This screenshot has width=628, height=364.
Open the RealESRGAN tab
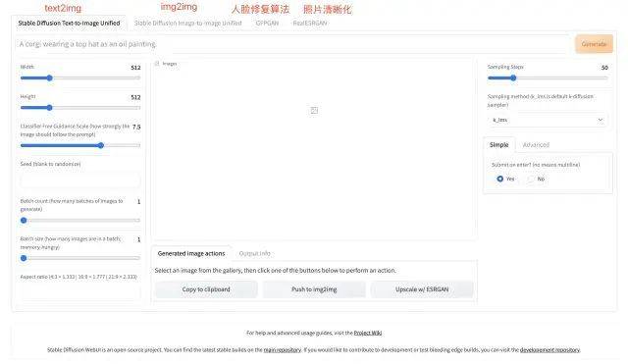tap(310, 24)
